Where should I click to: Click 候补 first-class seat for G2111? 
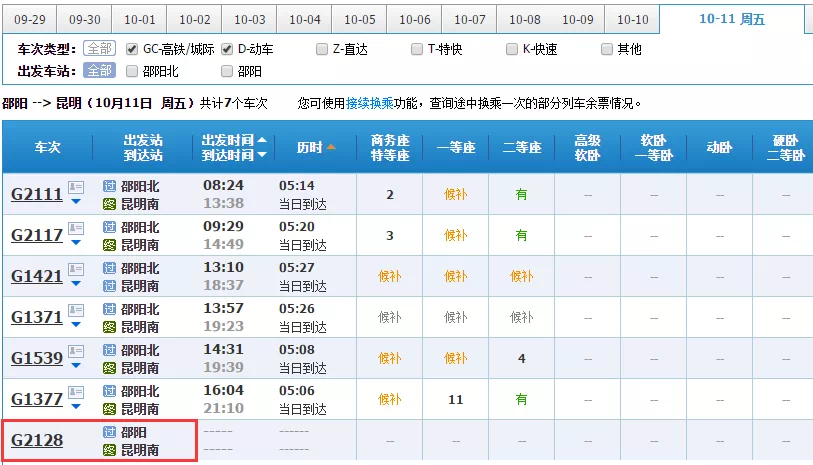(x=456, y=194)
